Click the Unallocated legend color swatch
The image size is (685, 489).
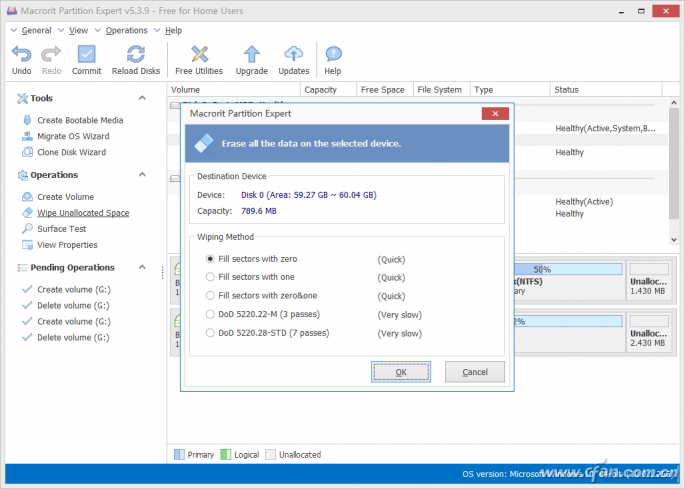(270, 454)
